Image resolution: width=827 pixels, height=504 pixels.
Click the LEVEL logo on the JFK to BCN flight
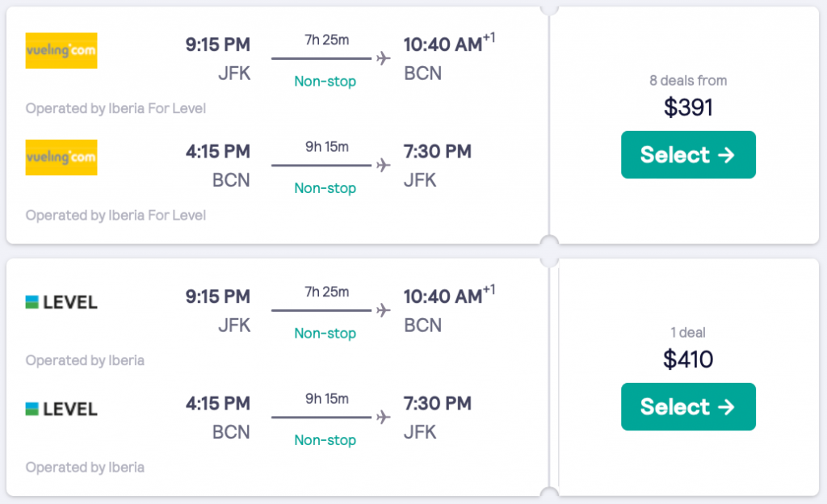click(61, 302)
